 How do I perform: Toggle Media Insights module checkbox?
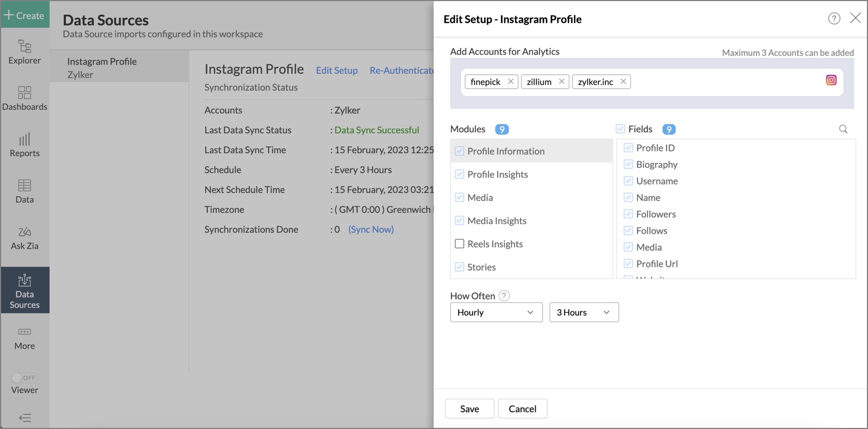coord(459,220)
